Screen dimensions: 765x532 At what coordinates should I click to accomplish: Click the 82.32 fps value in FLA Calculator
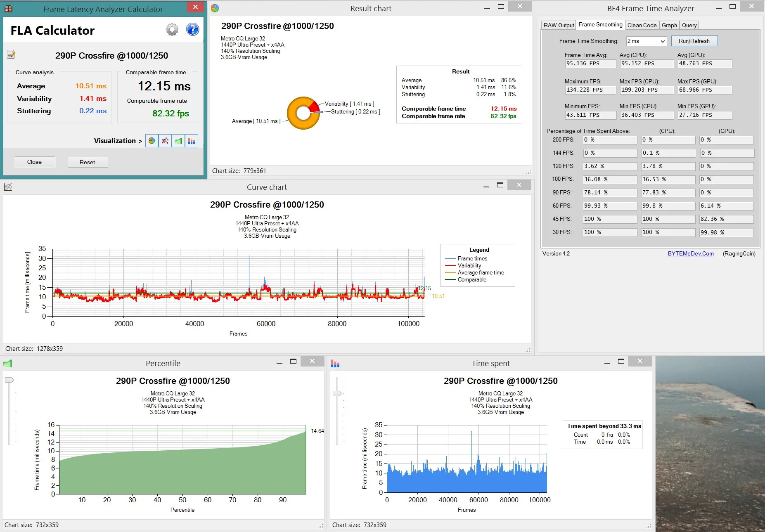pos(171,113)
